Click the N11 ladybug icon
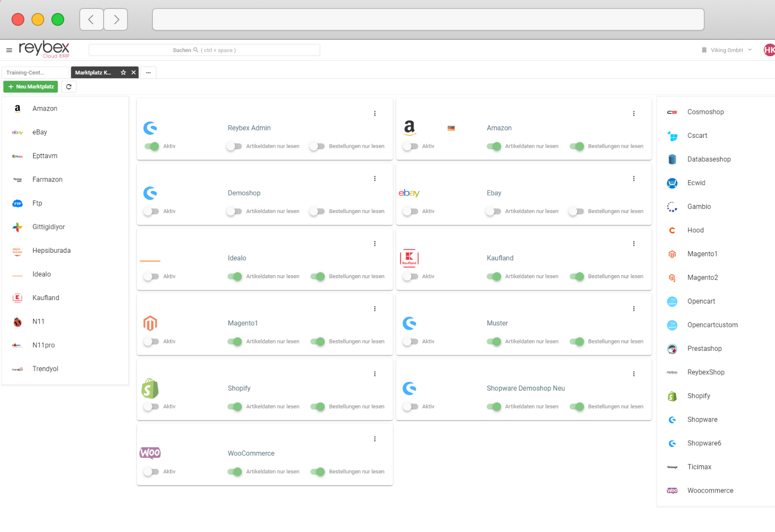 pyautogui.click(x=17, y=321)
